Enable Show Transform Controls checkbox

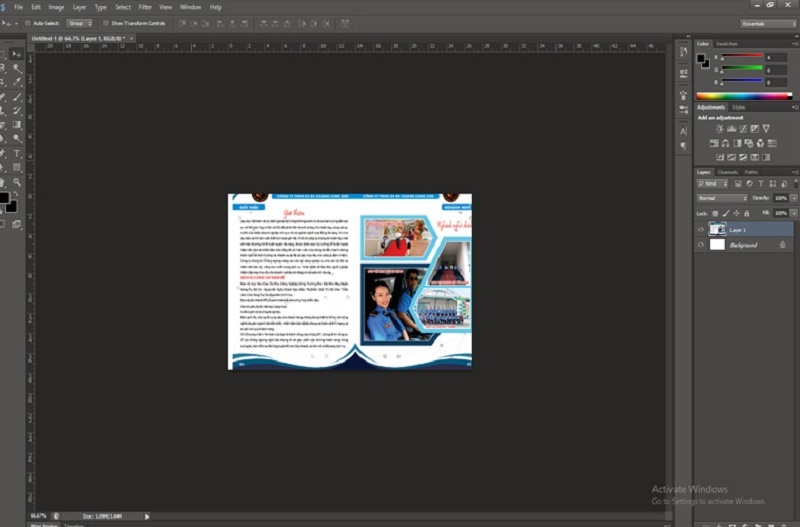click(x=106, y=23)
